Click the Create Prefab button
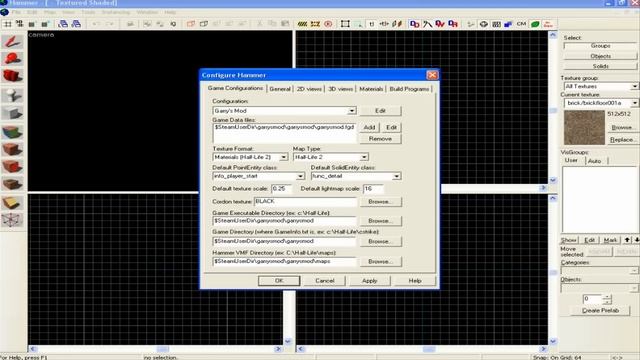This screenshot has height=360, width=640. pos(600,311)
